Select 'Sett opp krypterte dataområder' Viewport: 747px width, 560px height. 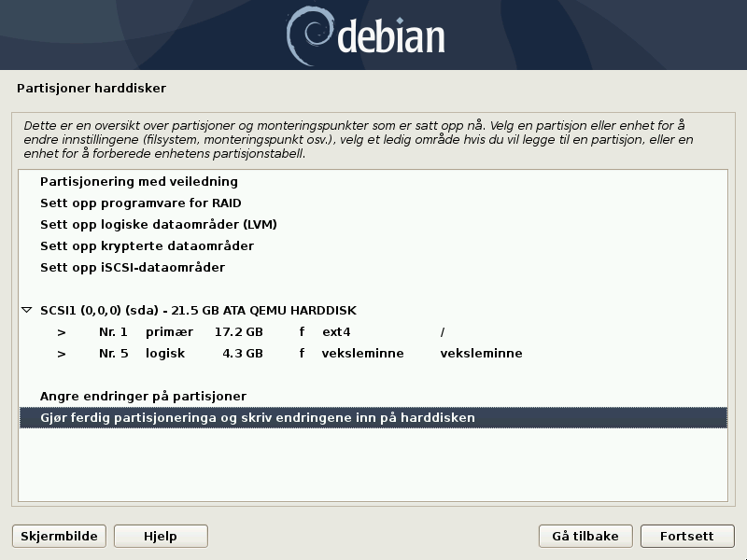click(x=147, y=246)
